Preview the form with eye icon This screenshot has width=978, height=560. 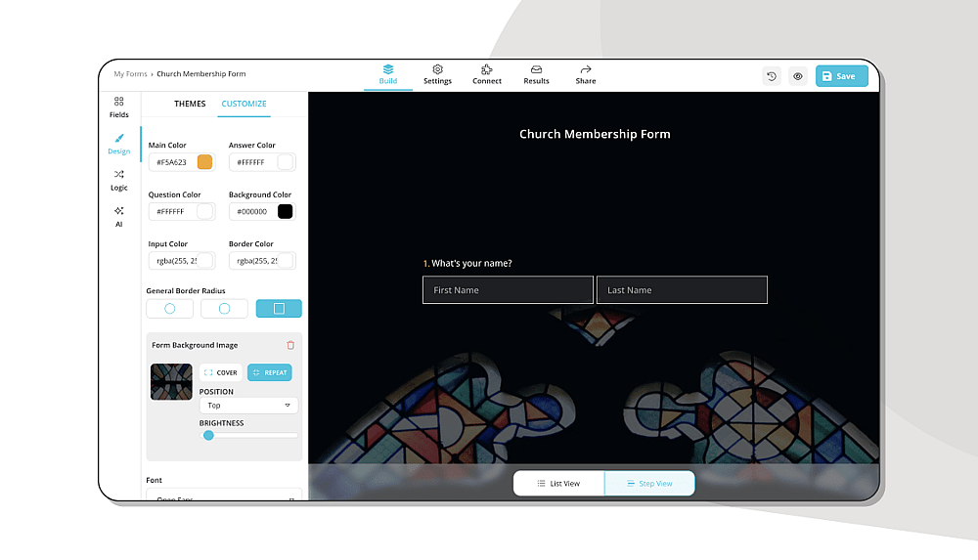[798, 76]
